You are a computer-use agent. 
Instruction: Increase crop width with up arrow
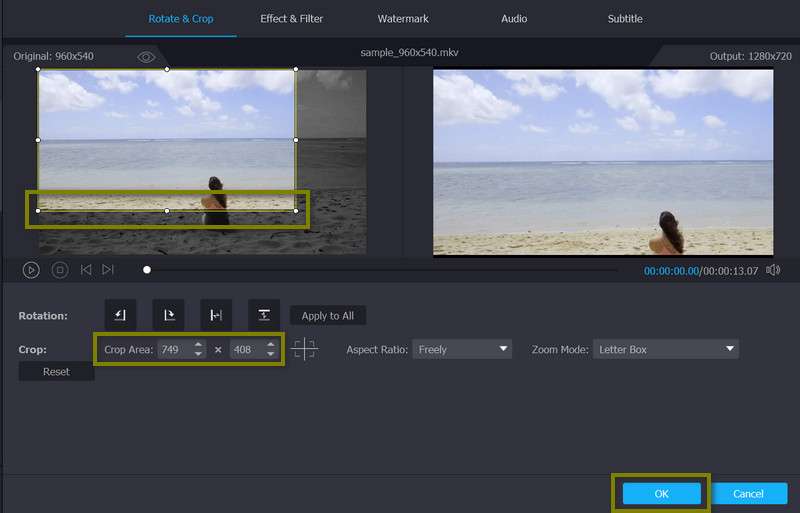coord(198,345)
